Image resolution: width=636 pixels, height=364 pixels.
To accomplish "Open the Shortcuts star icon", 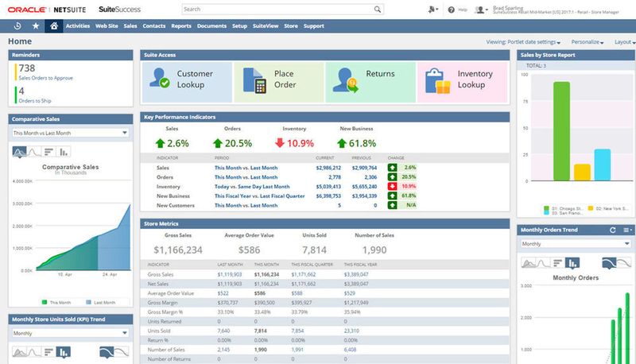I will pyautogui.click(x=36, y=26).
